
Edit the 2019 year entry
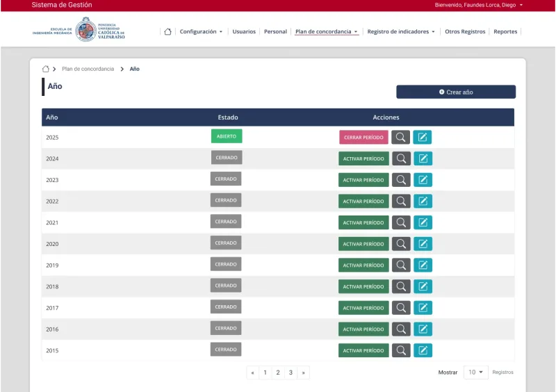(x=423, y=265)
